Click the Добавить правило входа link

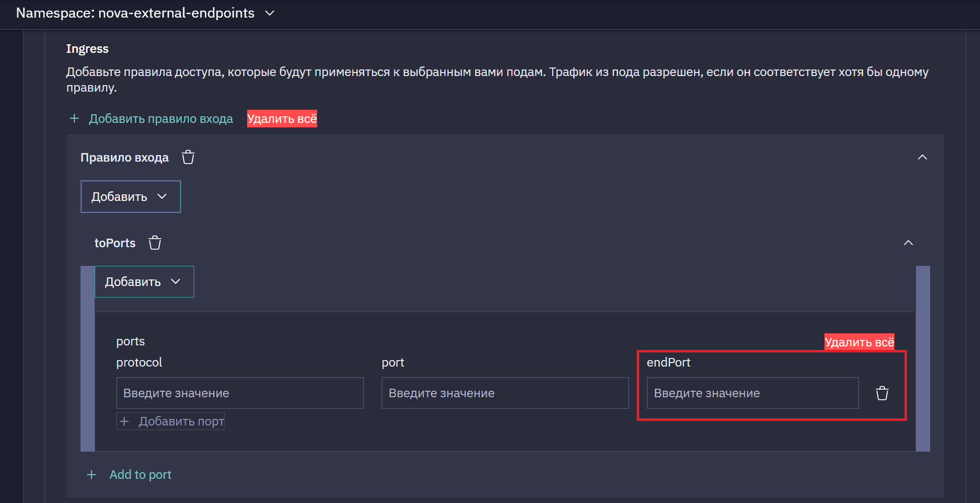161,119
